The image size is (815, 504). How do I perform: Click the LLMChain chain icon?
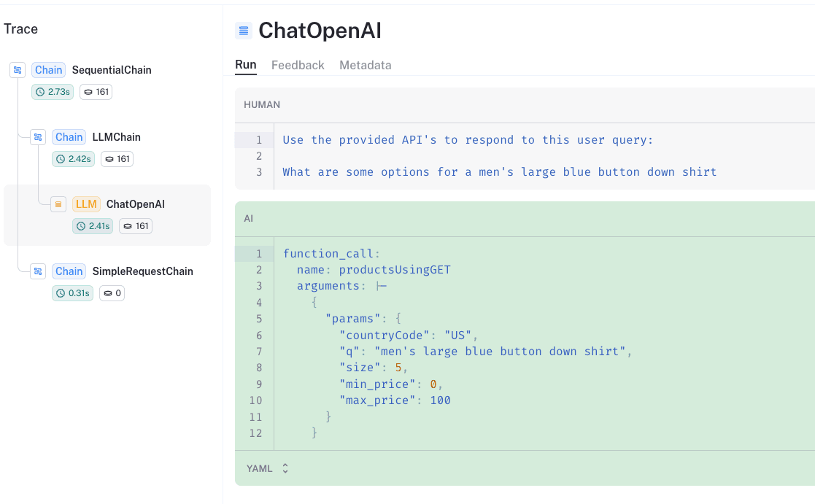coord(38,137)
